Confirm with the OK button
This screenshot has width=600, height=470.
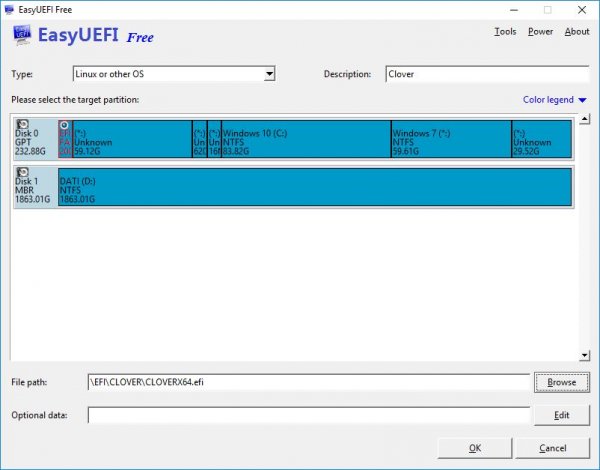(475, 448)
